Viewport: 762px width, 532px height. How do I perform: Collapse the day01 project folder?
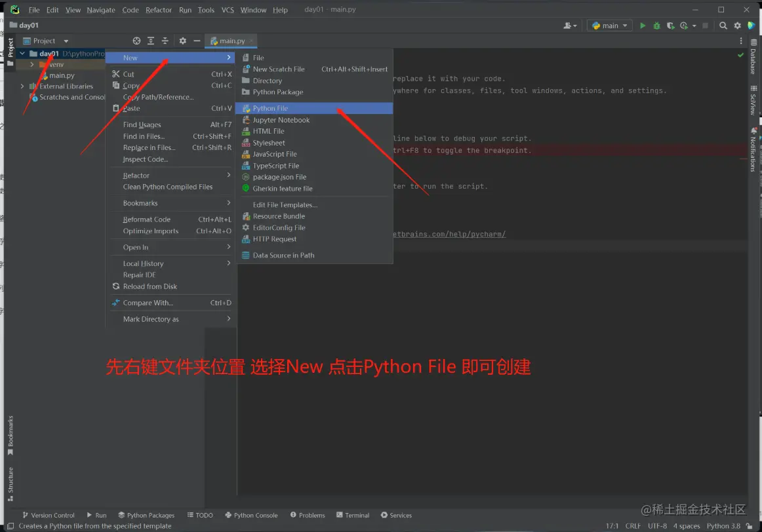(22, 53)
